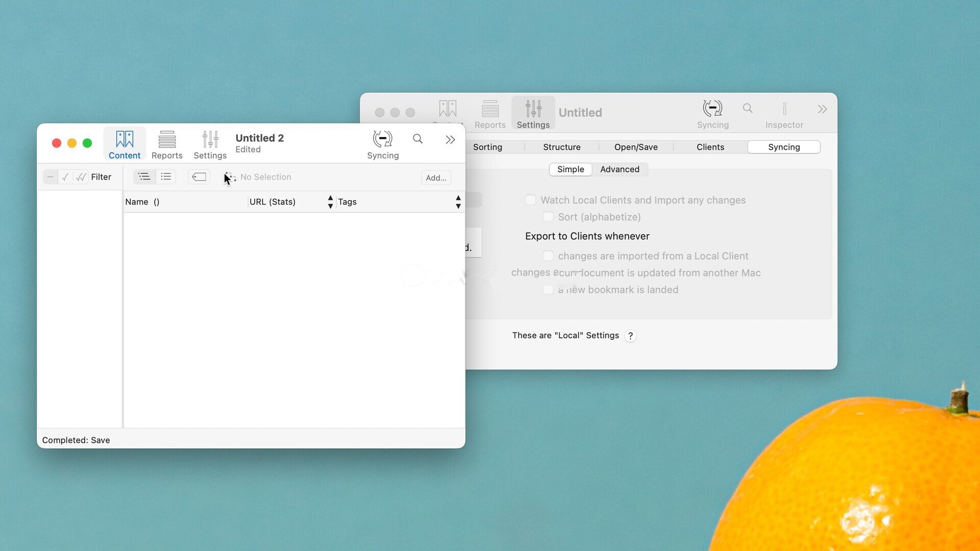Click the double checkmark filter segment
The height and width of the screenshot is (551, 980).
81,177
